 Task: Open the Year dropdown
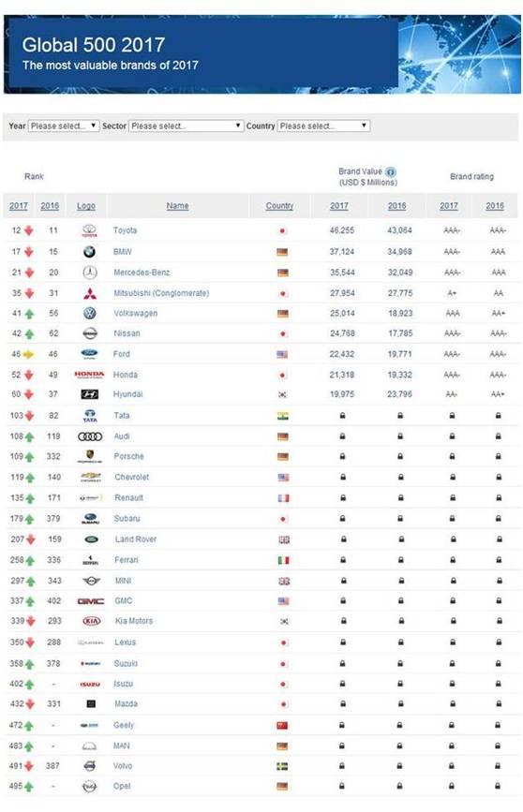click(64, 125)
